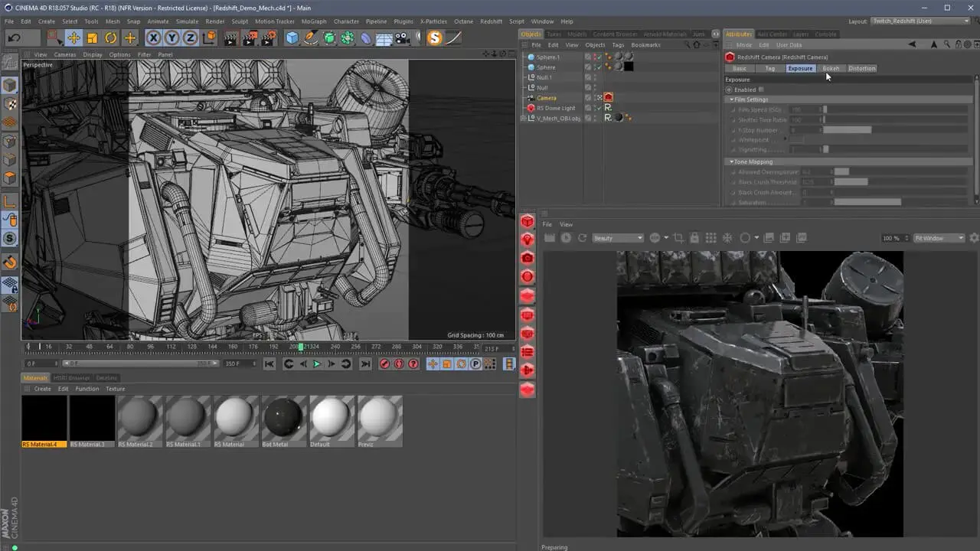Enable the Exposure Enabled checkbox

tap(761, 90)
